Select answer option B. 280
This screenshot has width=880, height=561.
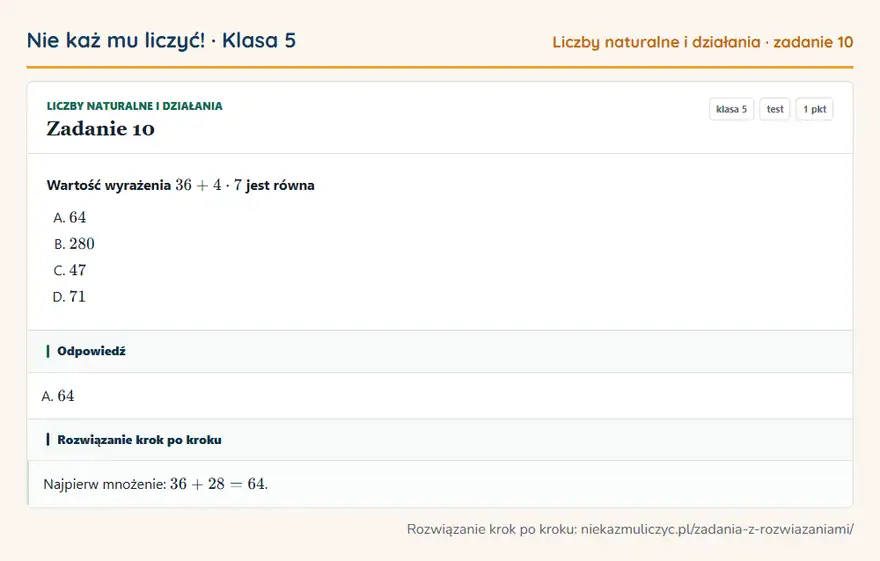point(74,244)
